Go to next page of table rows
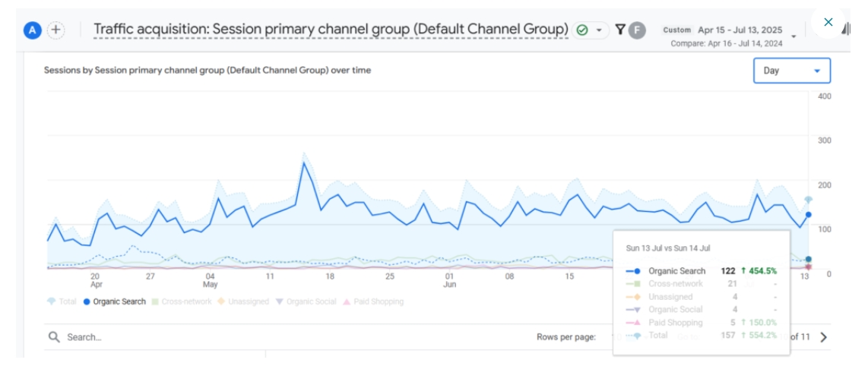The height and width of the screenshot is (366, 868). tap(824, 337)
